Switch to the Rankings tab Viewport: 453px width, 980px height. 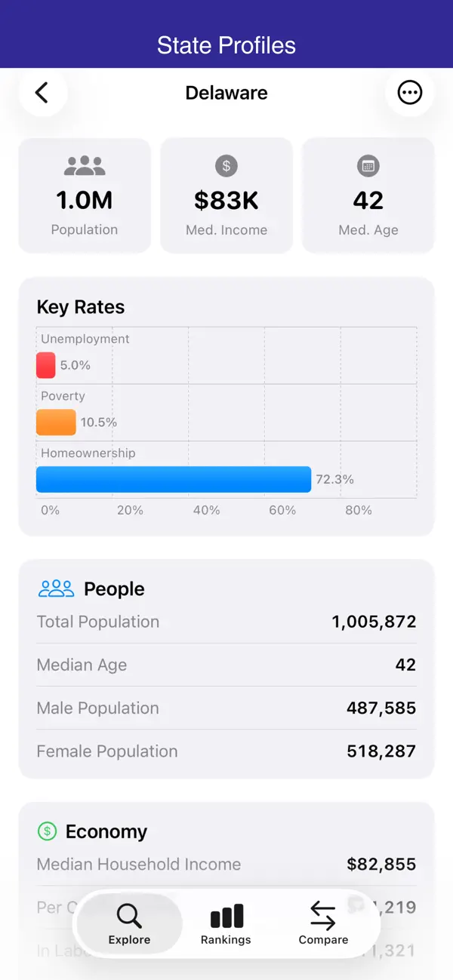pyautogui.click(x=226, y=923)
